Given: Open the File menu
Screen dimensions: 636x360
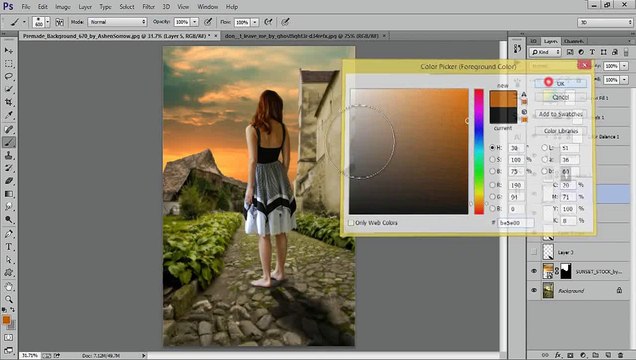Looking at the screenshot, I should point(26,7).
